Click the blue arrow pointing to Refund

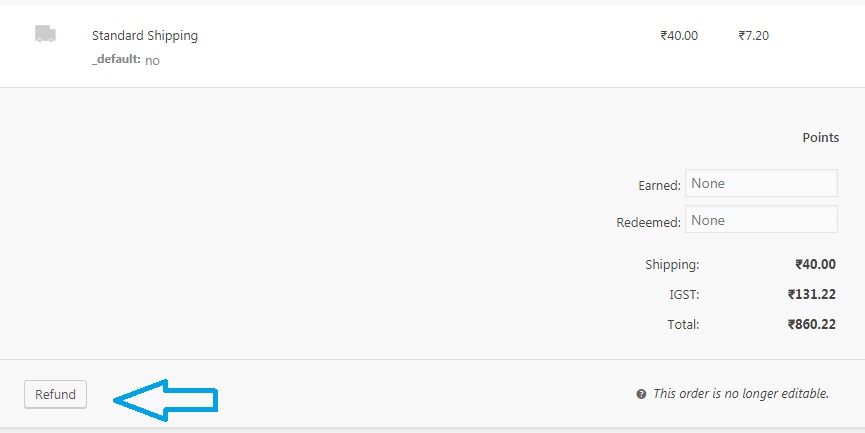165,400
